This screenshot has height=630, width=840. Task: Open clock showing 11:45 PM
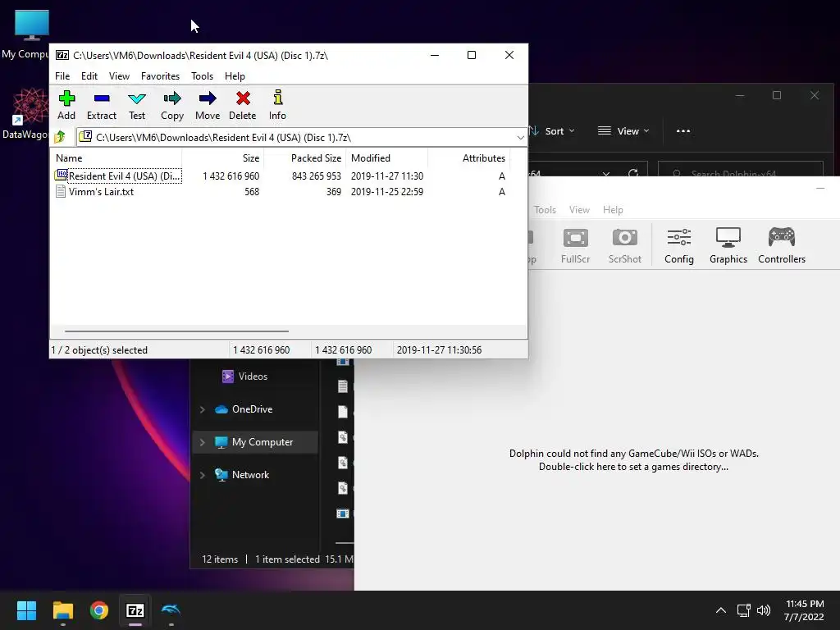(x=804, y=610)
